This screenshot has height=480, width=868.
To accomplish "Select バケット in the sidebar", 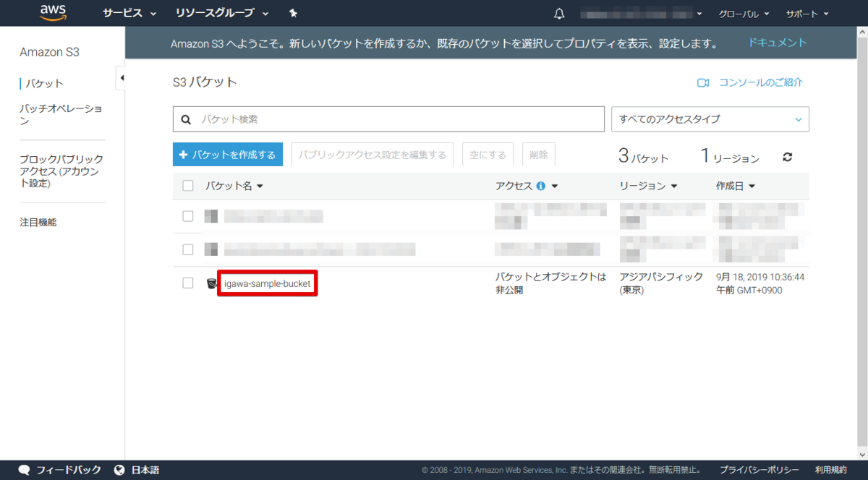I will (x=45, y=84).
